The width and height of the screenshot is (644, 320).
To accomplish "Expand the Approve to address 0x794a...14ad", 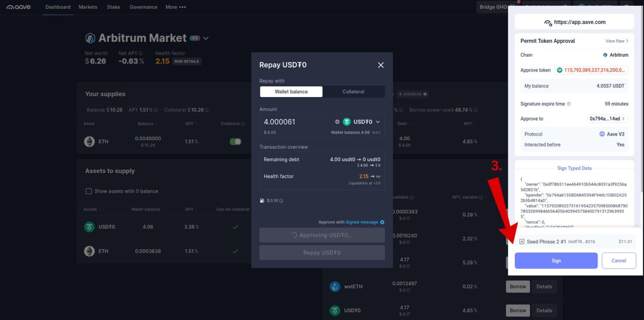I will click(x=608, y=119).
